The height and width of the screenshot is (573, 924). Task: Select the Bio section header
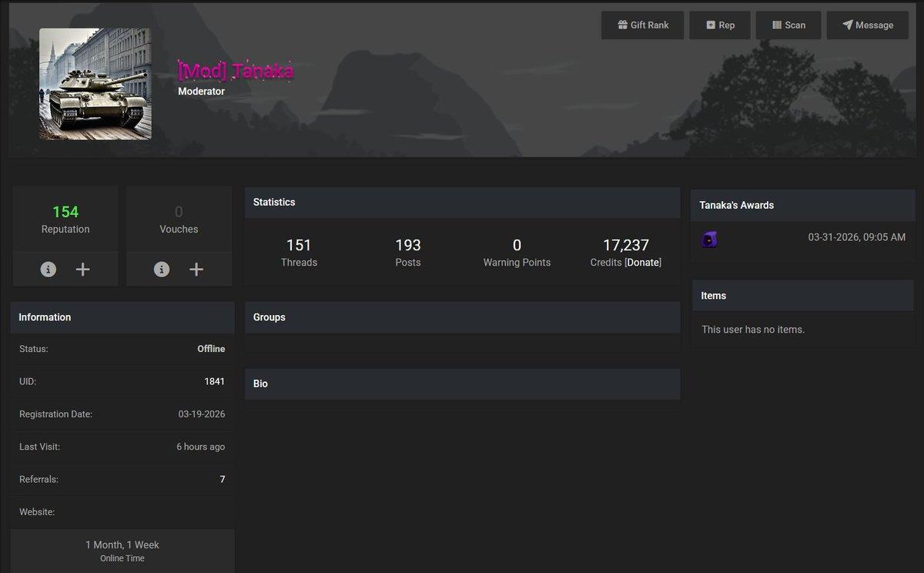pos(462,384)
